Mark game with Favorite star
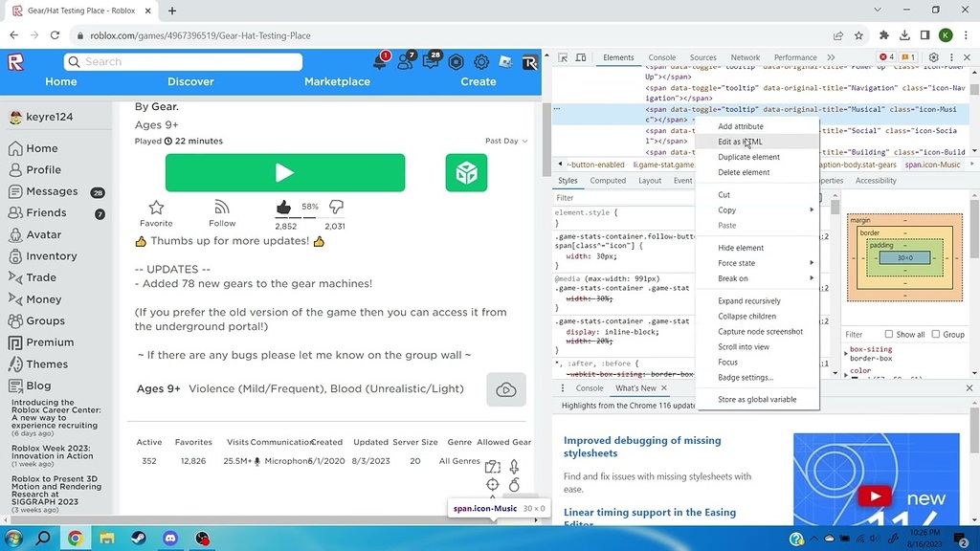Viewport: 980px width, 551px height. pos(156,207)
